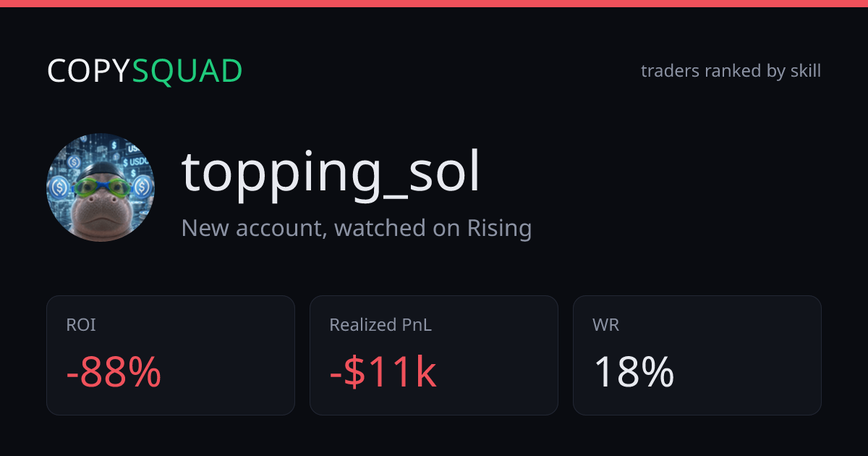Click the 'traders ranked by skill' tagline

(731, 71)
